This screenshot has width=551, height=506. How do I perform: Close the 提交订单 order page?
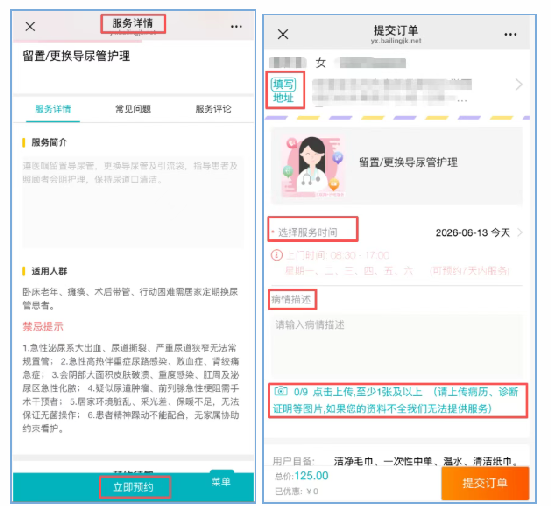point(283,34)
